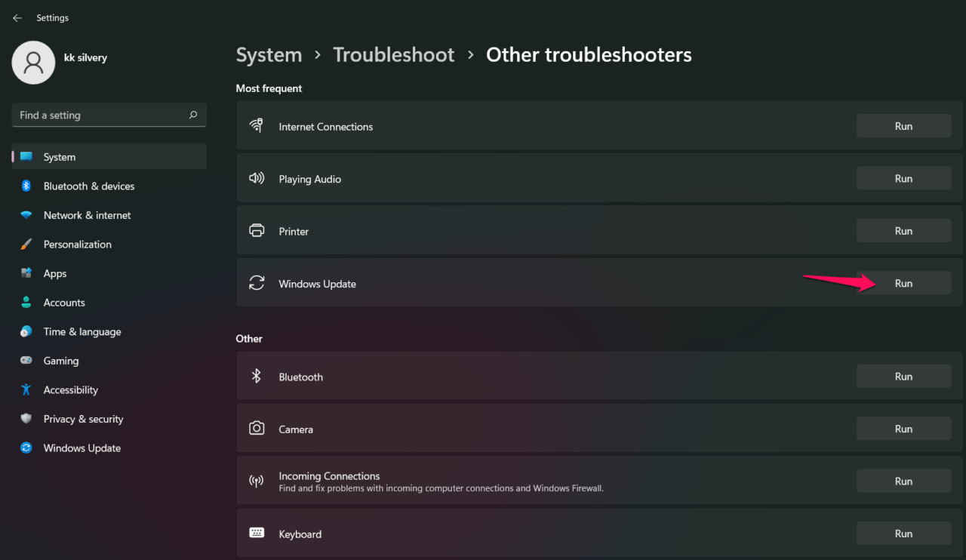Select Accounts in the sidebar
The image size is (966, 560).
pyautogui.click(x=64, y=303)
